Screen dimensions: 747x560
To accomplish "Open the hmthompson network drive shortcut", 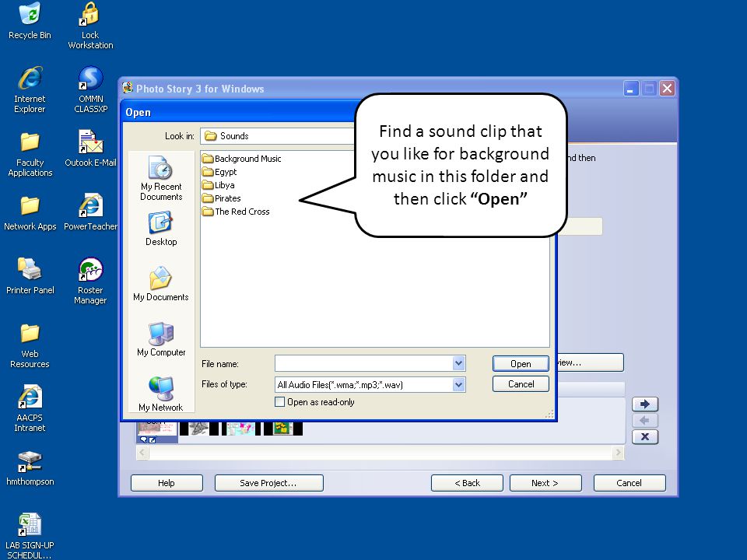I will 30,468.
